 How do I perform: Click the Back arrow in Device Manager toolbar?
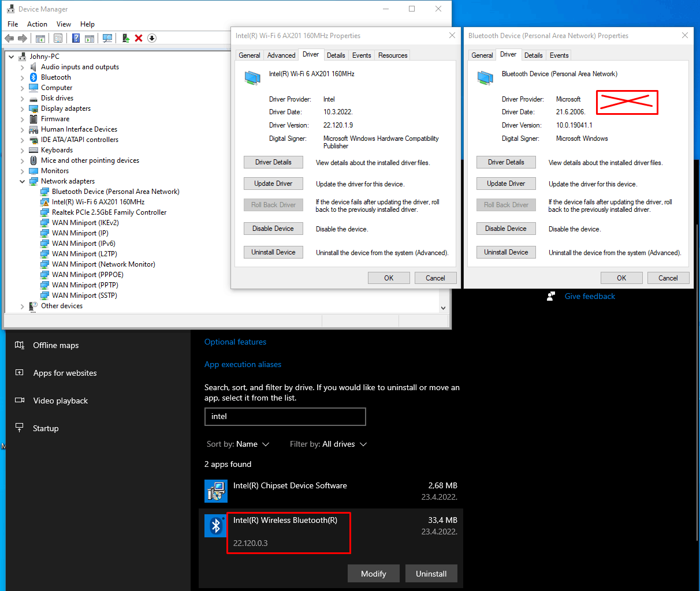(x=9, y=38)
